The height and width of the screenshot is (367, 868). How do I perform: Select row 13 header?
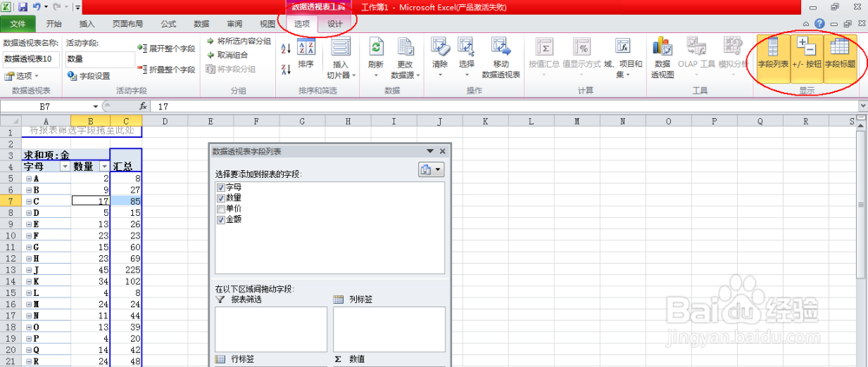(x=10, y=270)
